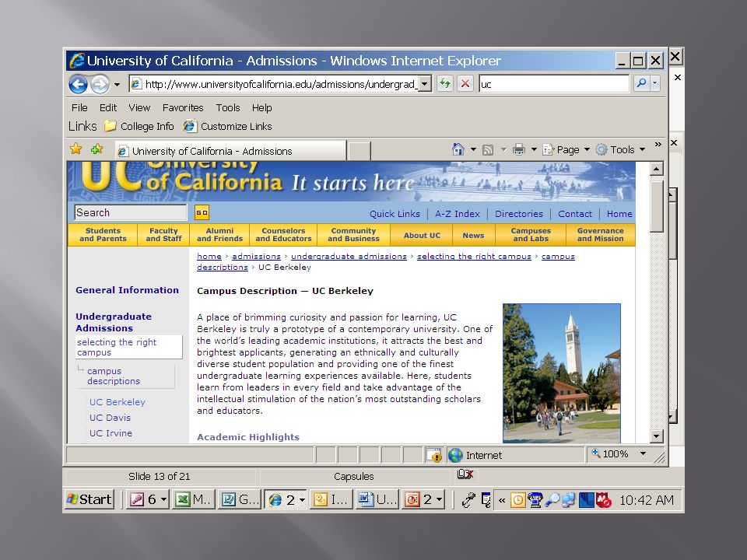Click the Add to Favorites star-plus icon
Image resolution: width=747 pixels, height=560 pixels.
(97, 149)
